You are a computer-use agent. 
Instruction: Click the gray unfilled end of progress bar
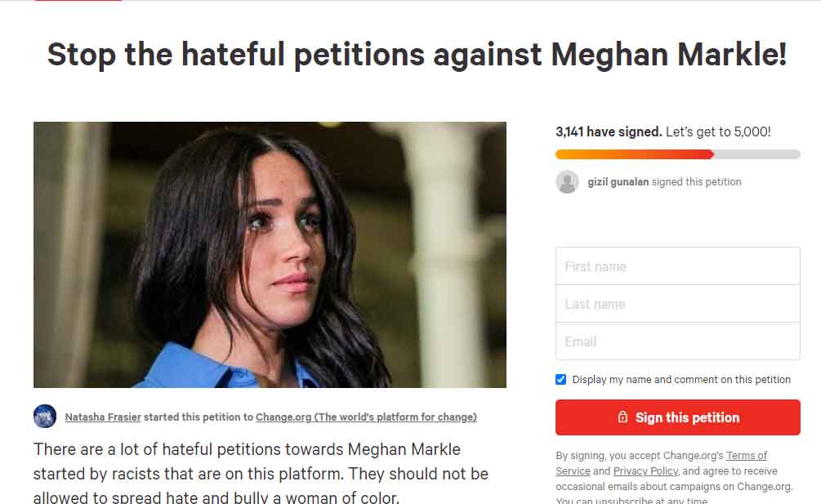coord(760,154)
